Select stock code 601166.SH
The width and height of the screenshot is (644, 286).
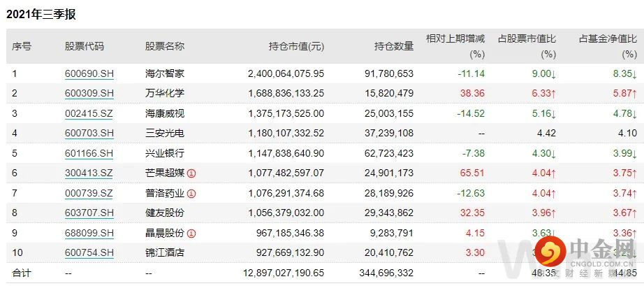pyautogui.click(x=89, y=153)
